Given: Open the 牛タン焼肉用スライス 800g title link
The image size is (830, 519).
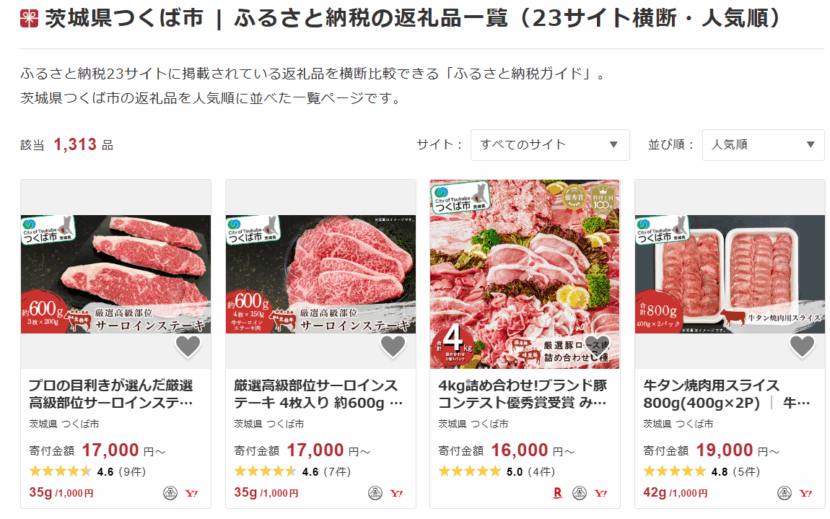Looking at the screenshot, I should coord(726,394).
